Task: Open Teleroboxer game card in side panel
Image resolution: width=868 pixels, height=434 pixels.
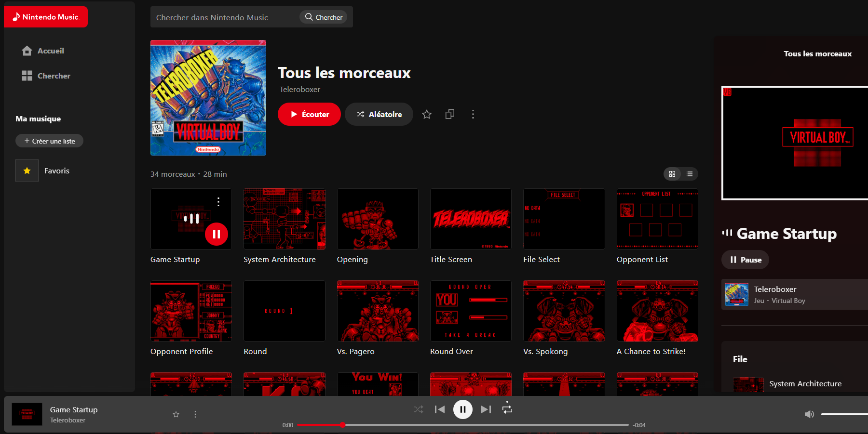Action: pos(795,294)
